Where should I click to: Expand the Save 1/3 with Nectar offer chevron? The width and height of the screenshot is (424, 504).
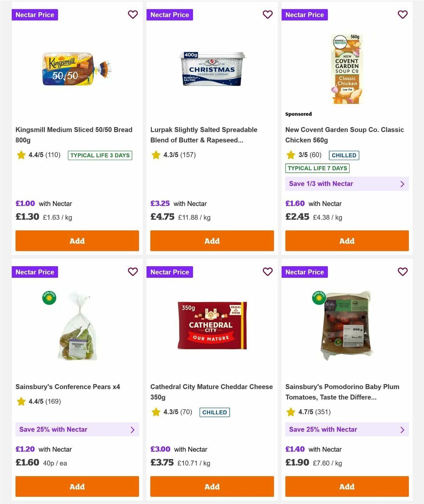[402, 184]
